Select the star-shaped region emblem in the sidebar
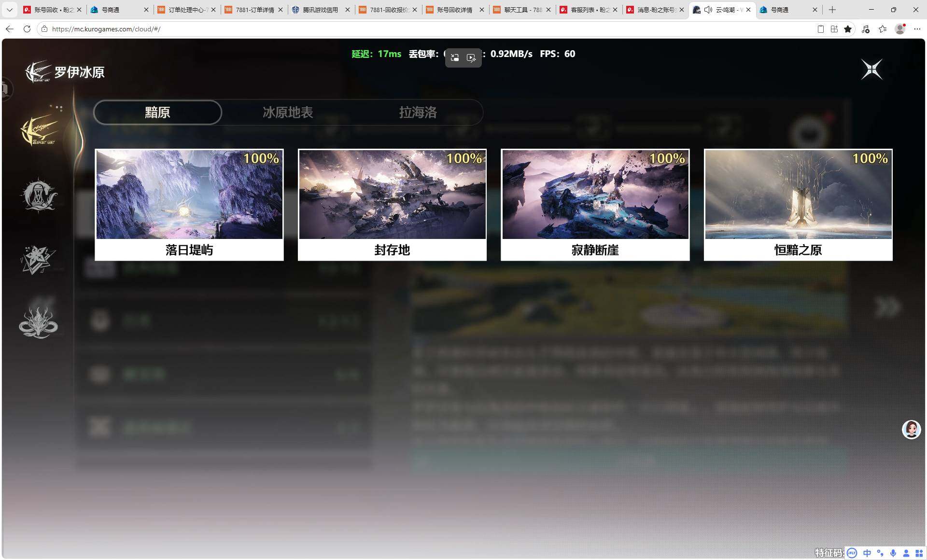 (x=38, y=259)
